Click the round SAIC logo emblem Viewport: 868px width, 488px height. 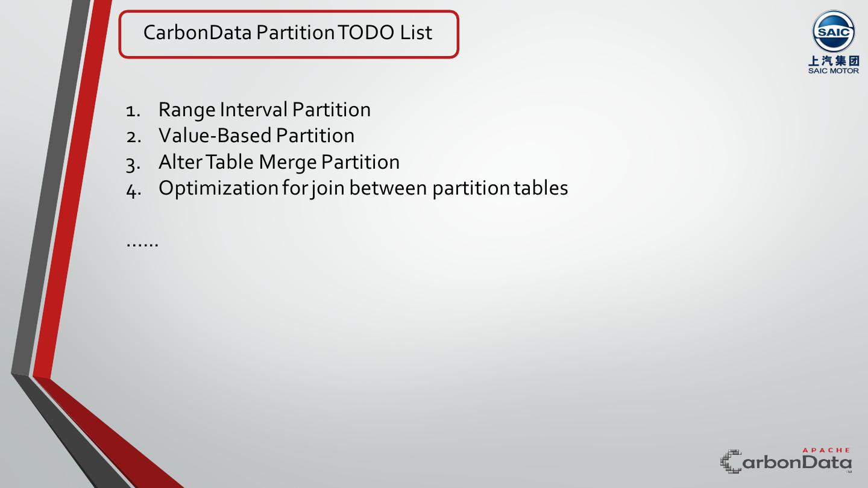tap(834, 31)
